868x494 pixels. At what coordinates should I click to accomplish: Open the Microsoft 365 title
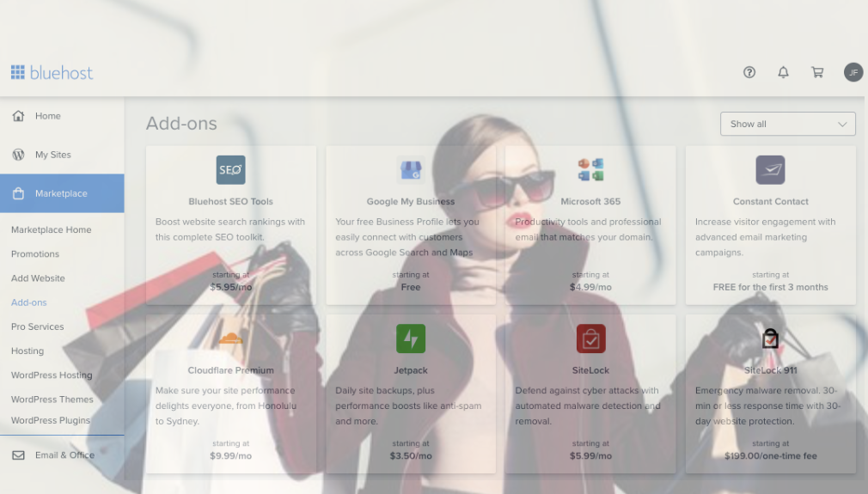click(x=590, y=201)
